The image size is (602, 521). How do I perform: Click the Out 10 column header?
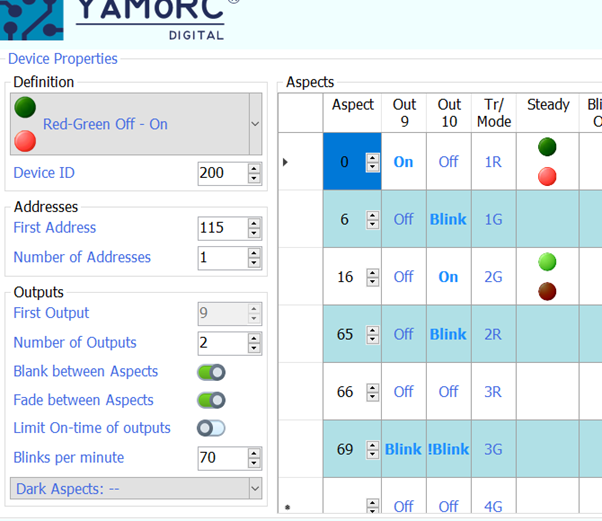click(449, 113)
